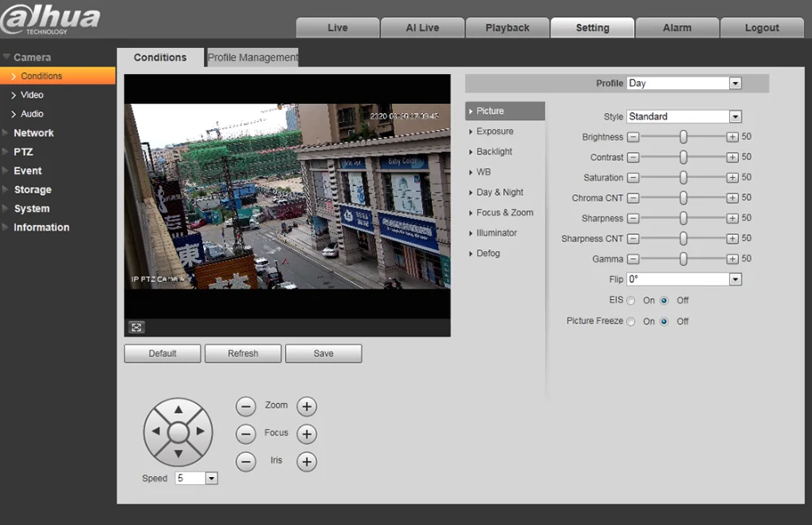812x525 pixels.
Task: Select Picture Freeze On radio button
Action: pyautogui.click(x=631, y=322)
